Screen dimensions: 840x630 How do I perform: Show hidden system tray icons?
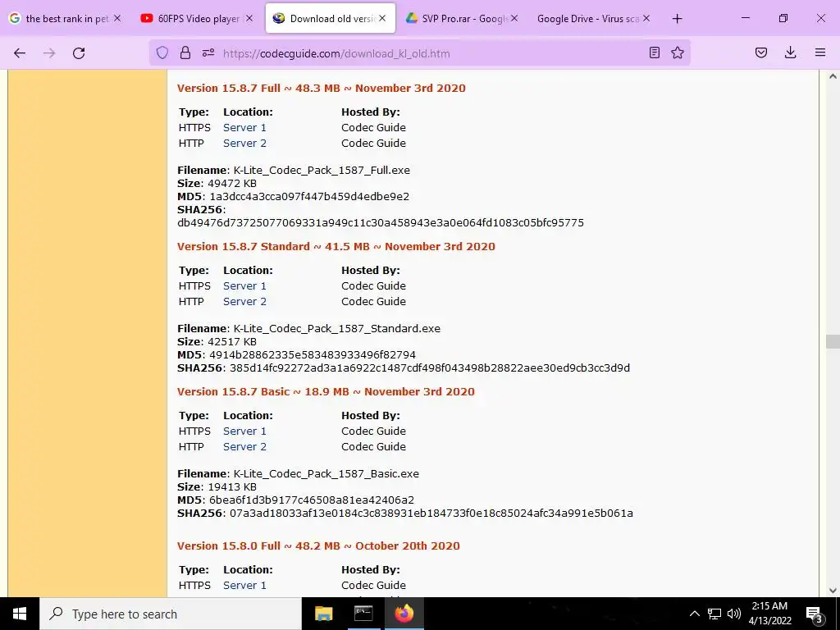click(694, 614)
